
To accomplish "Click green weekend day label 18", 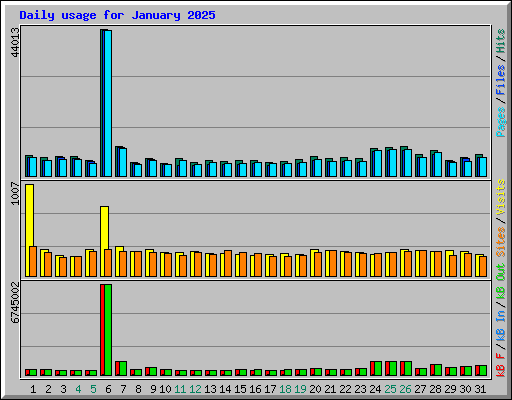I will (x=285, y=389).
